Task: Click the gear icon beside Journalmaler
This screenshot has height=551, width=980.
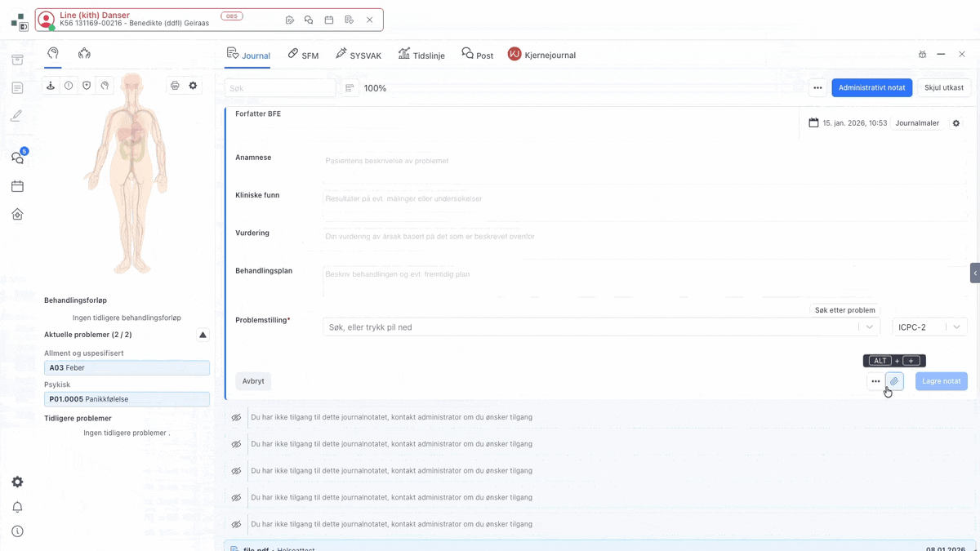Action: click(956, 123)
